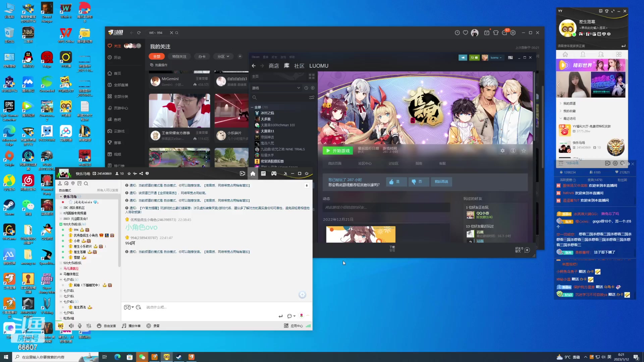Collapse Steam library 全部 category
The width and height of the screenshot is (644, 362).
(252, 107)
